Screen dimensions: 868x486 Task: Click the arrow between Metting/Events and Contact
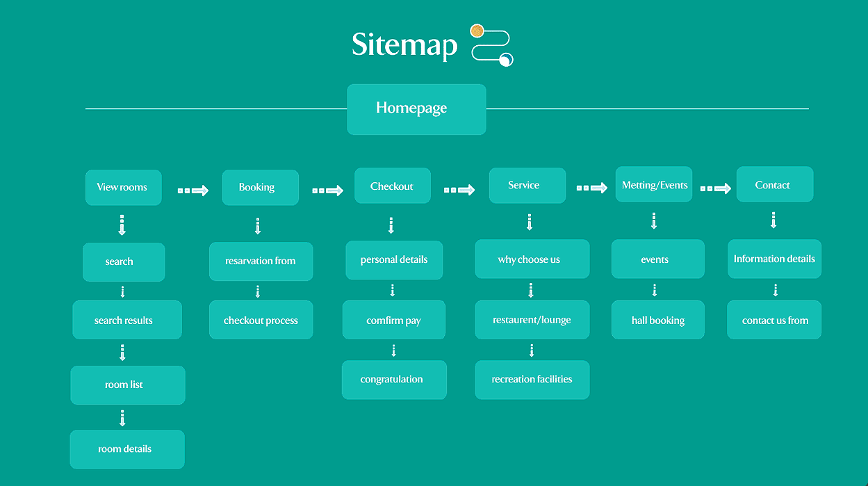[715, 188]
